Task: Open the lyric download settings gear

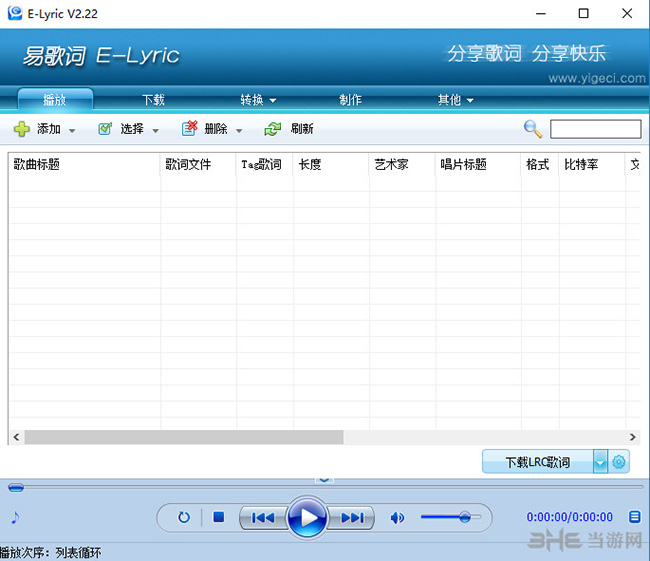Action: click(619, 461)
